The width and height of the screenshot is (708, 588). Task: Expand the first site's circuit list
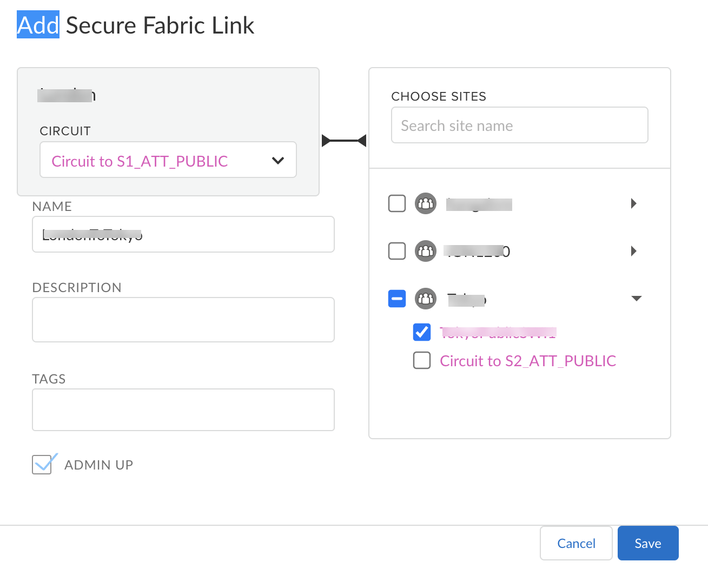pos(634,204)
